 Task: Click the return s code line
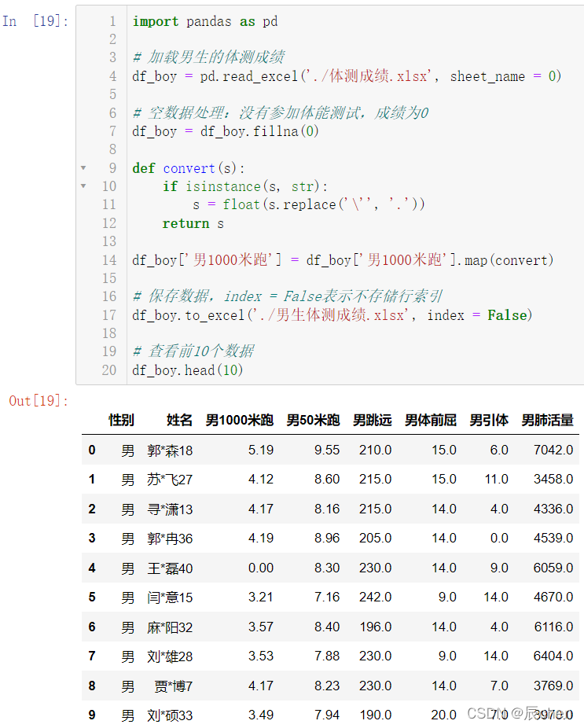tap(193, 223)
